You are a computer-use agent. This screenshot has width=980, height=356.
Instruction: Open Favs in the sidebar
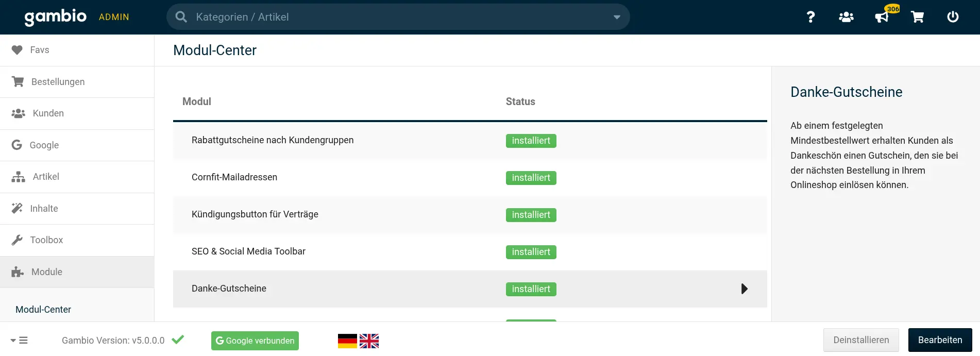tap(39, 50)
